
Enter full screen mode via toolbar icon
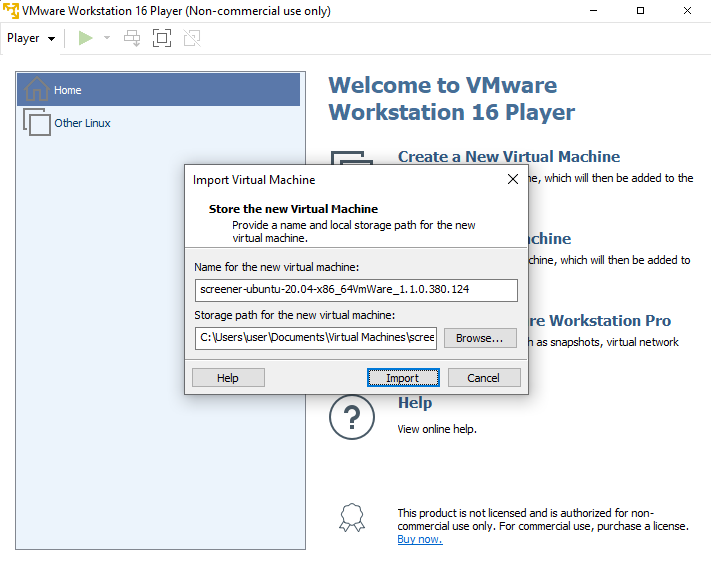click(162, 38)
